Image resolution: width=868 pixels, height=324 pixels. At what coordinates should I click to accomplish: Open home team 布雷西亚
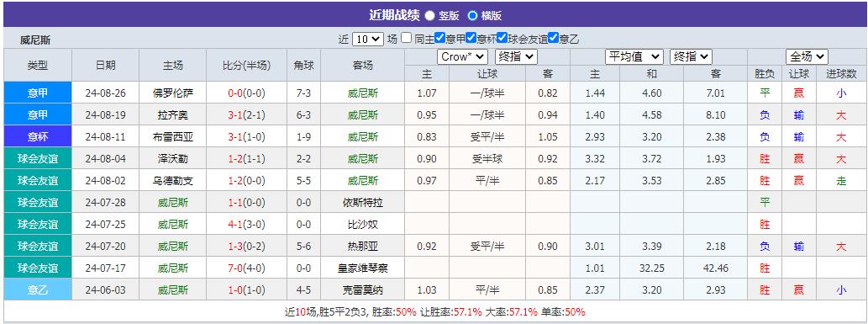point(173,137)
